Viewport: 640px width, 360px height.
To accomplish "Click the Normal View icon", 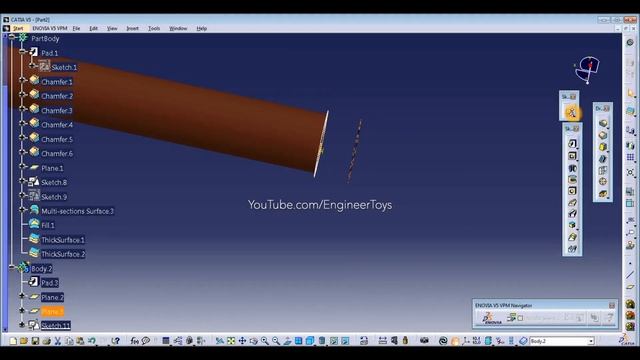I will (287, 340).
